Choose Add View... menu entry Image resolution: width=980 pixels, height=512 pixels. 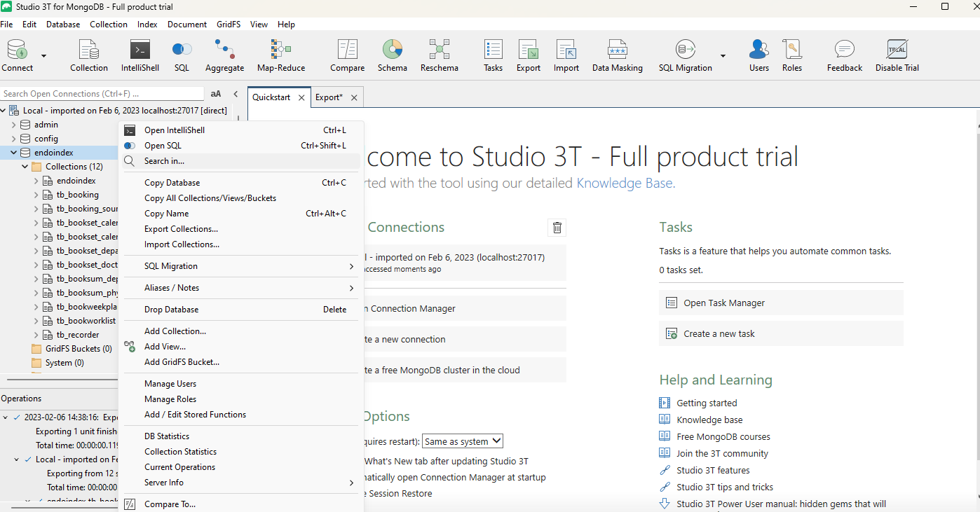(242, 347)
